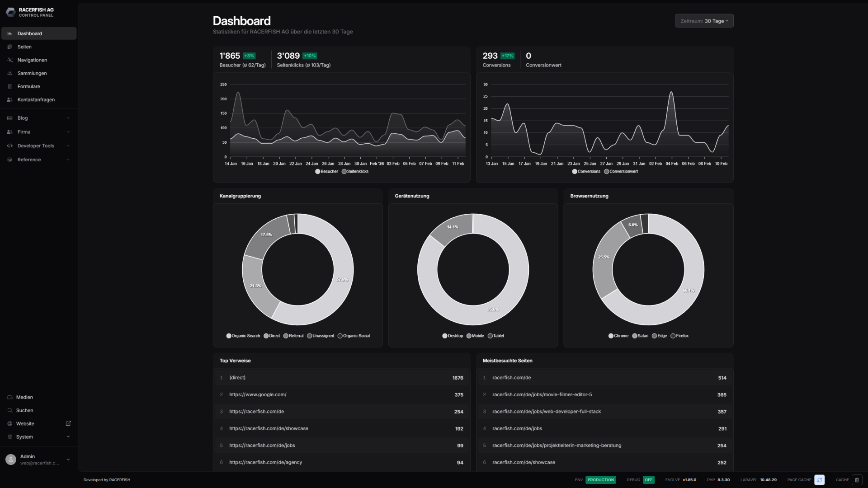Click the Suchen magnifier icon
Screen dimensions: 868x488
9,410
